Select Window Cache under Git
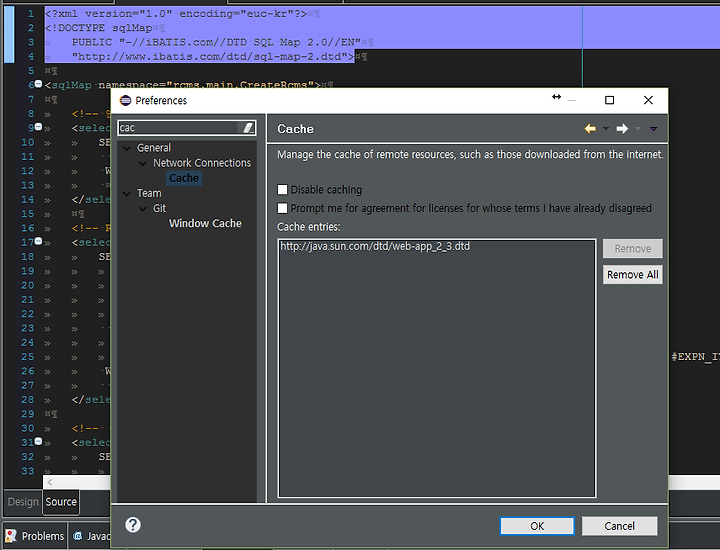The image size is (720, 550). point(205,224)
